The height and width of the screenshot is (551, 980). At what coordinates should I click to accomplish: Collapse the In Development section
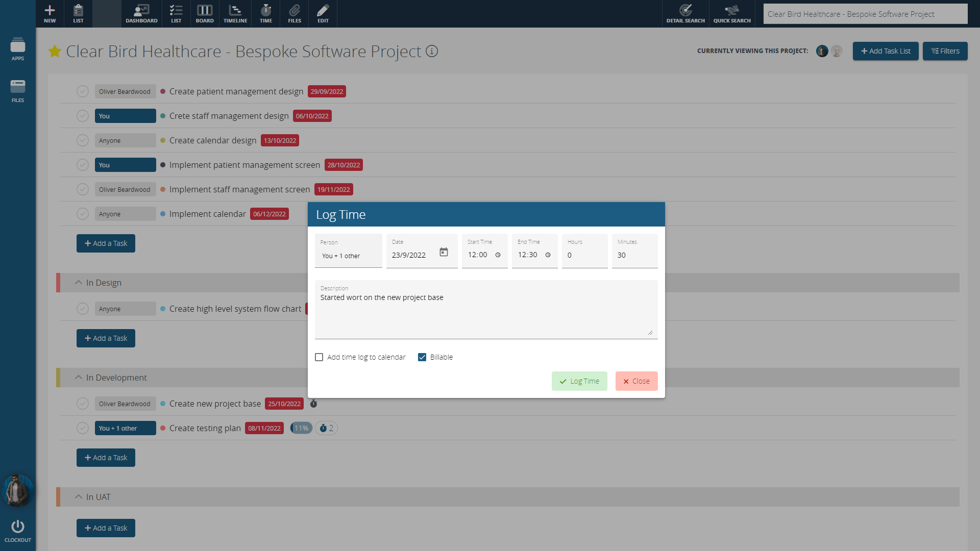coord(79,378)
